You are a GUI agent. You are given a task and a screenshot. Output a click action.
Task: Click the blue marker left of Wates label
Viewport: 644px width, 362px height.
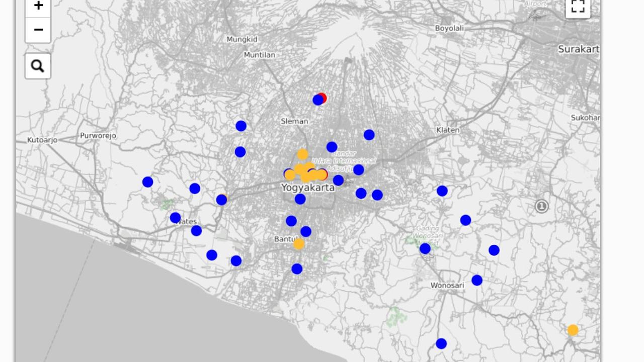point(175,218)
